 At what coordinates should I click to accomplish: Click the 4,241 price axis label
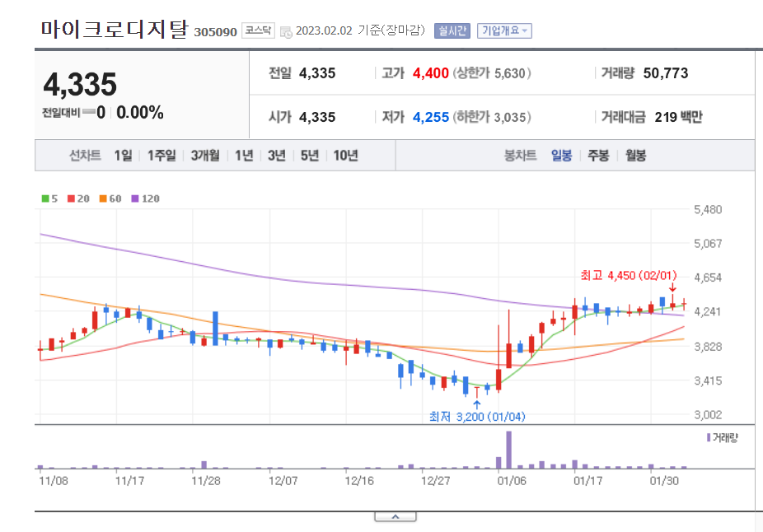coord(708,312)
